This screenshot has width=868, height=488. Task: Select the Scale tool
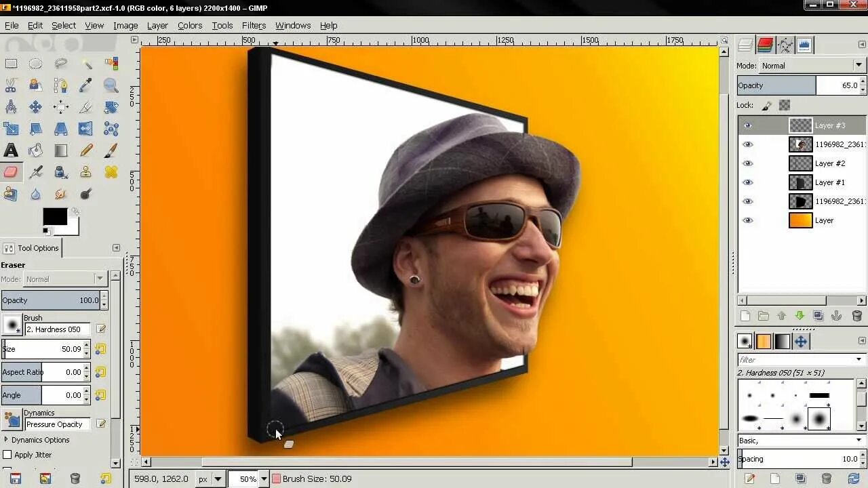click(x=11, y=129)
